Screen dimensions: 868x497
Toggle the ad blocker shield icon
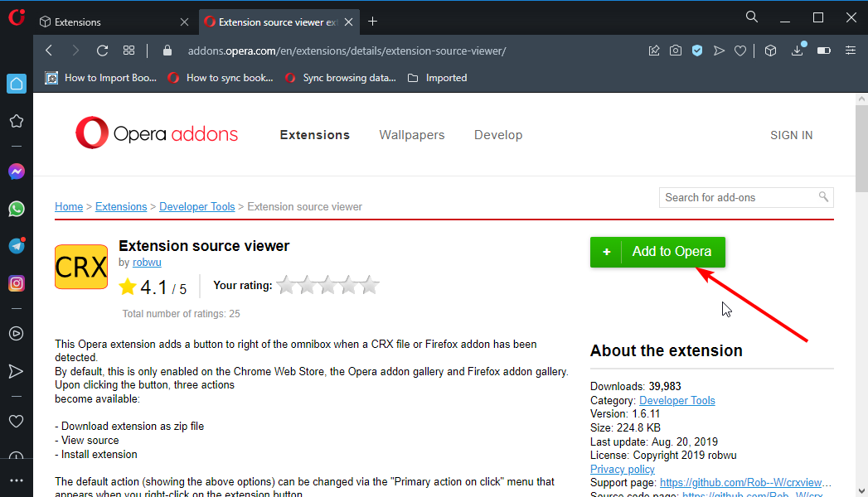tap(697, 51)
